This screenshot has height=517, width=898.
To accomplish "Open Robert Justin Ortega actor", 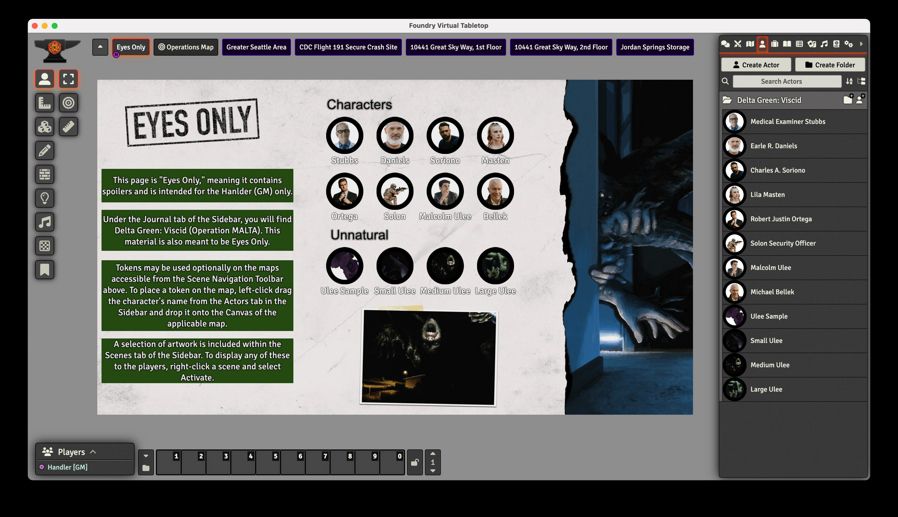I will tap(793, 219).
